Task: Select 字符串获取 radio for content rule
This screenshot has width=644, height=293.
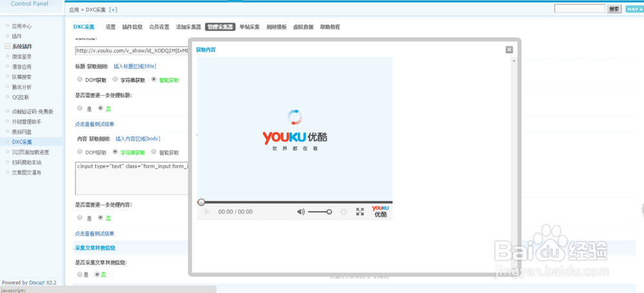Action: tap(115, 151)
